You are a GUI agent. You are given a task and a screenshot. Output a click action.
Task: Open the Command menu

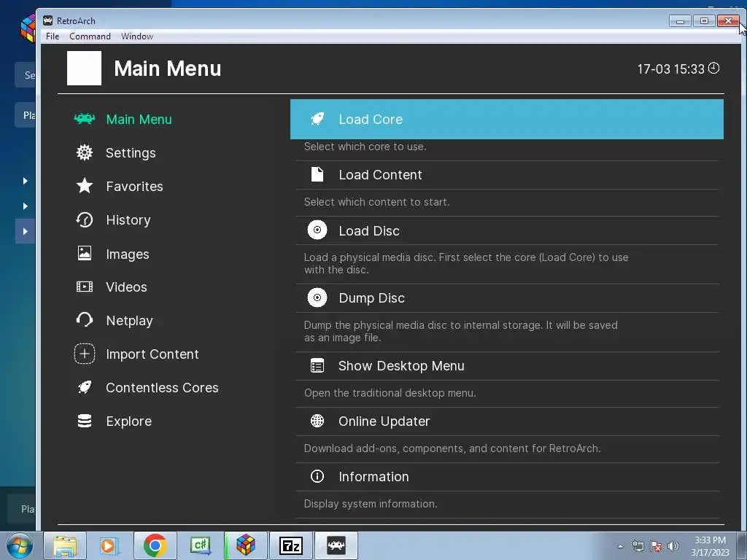tap(90, 36)
